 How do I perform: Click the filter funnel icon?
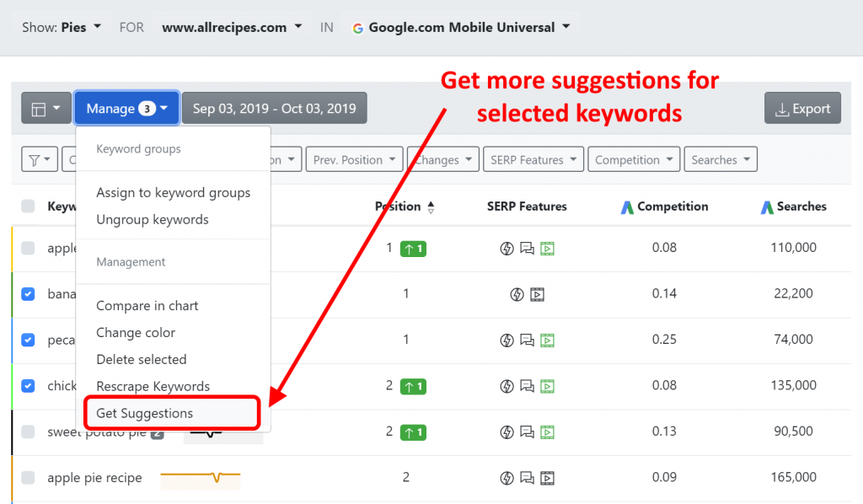pyautogui.click(x=40, y=160)
